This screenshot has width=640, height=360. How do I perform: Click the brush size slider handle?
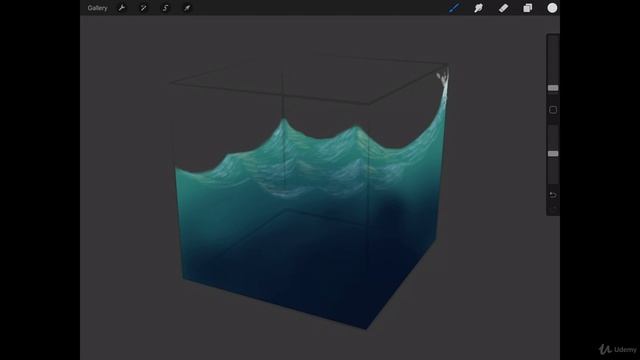click(553, 88)
